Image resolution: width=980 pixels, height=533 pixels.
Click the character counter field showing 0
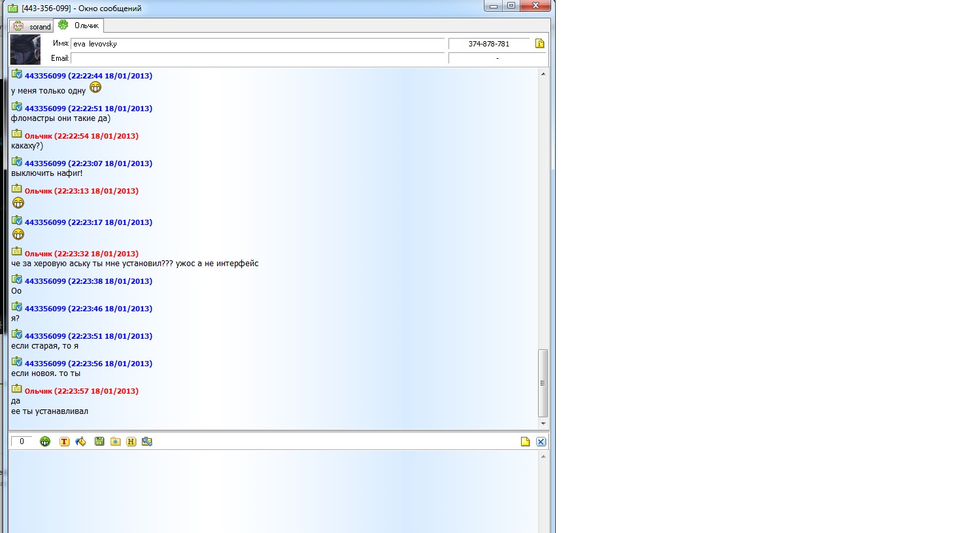click(22, 441)
